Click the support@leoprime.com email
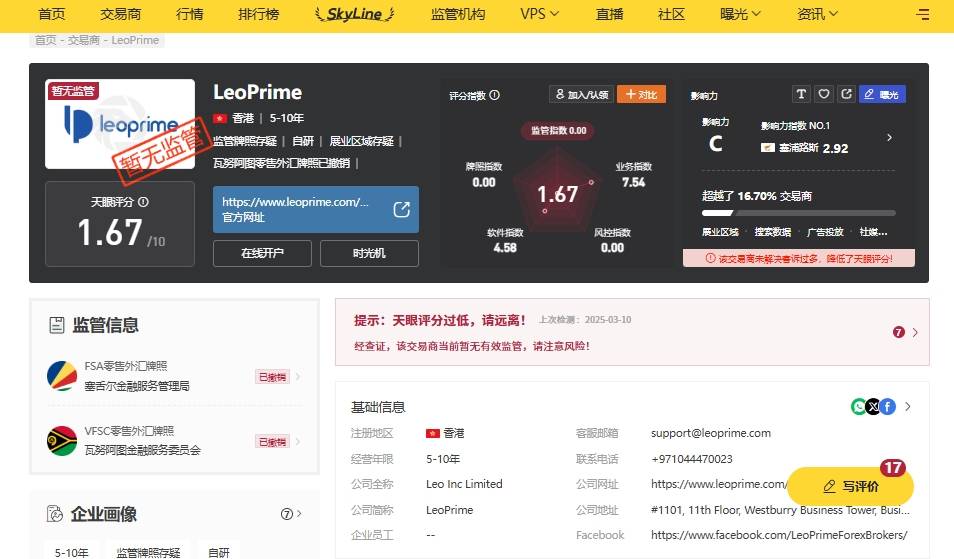Image resolution: width=954 pixels, height=559 pixels. tap(711, 433)
